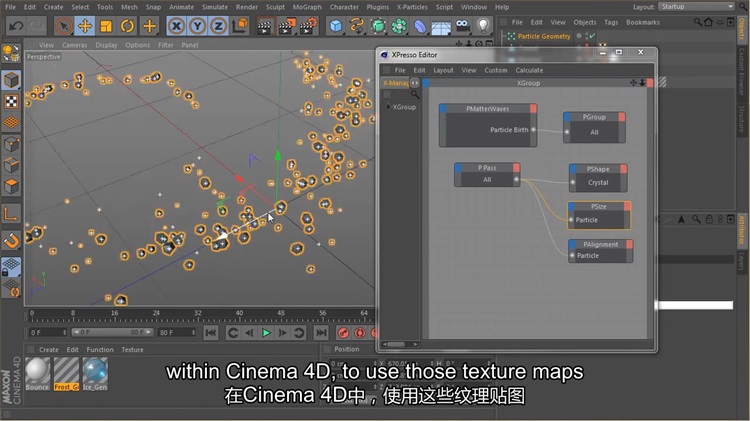The width and height of the screenshot is (750, 421).
Task: Add a camera object
Action: (x=463, y=26)
